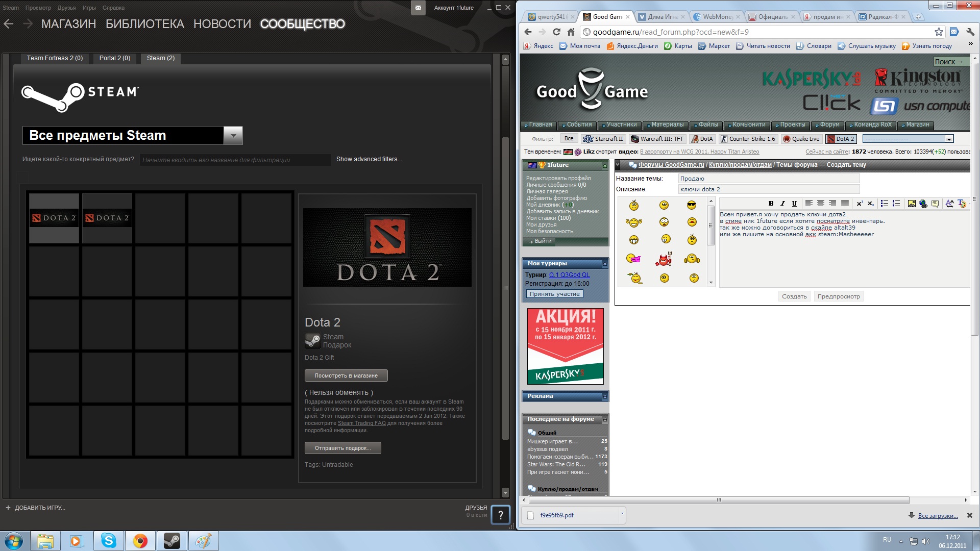The width and height of the screenshot is (980, 551).
Task: Click Show advanced filters in Steam
Action: (369, 159)
